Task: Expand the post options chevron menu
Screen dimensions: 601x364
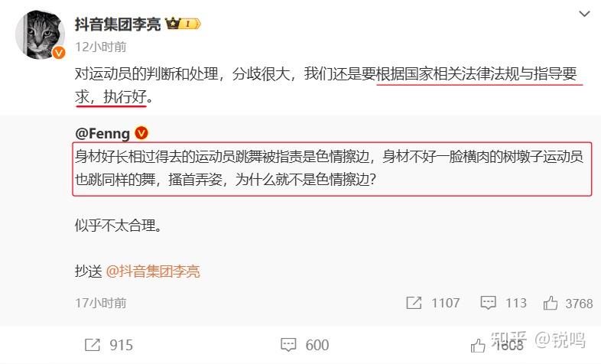Action: pyautogui.click(x=584, y=15)
